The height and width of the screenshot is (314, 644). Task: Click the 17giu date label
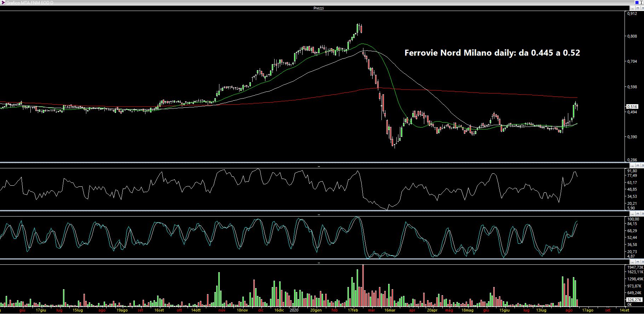[41, 310]
